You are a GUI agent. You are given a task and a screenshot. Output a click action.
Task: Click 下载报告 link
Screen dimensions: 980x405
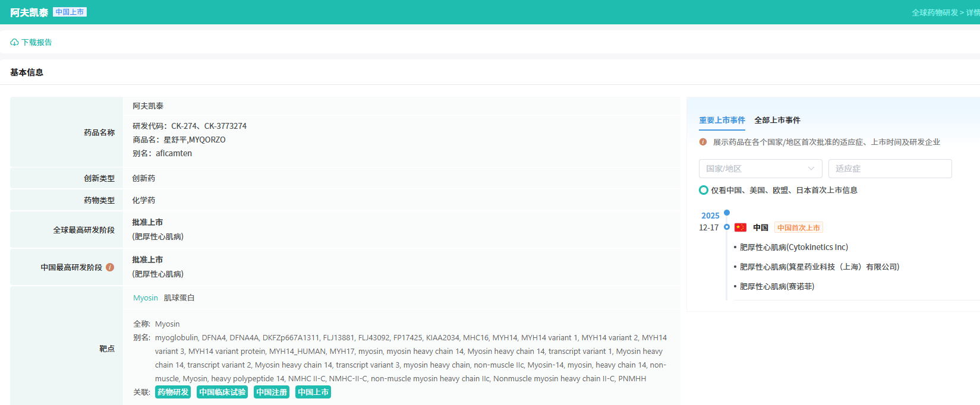point(37,42)
